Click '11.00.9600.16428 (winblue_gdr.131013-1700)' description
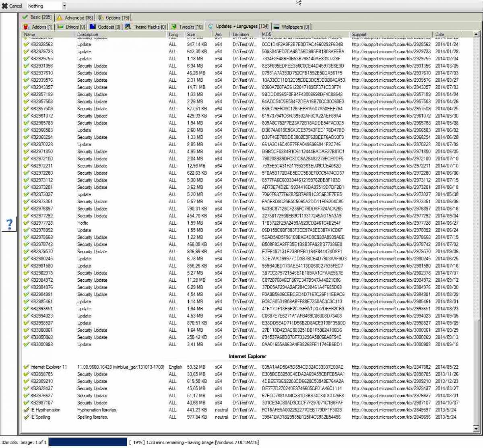The width and height of the screenshot is (483, 448). point(121,367)
